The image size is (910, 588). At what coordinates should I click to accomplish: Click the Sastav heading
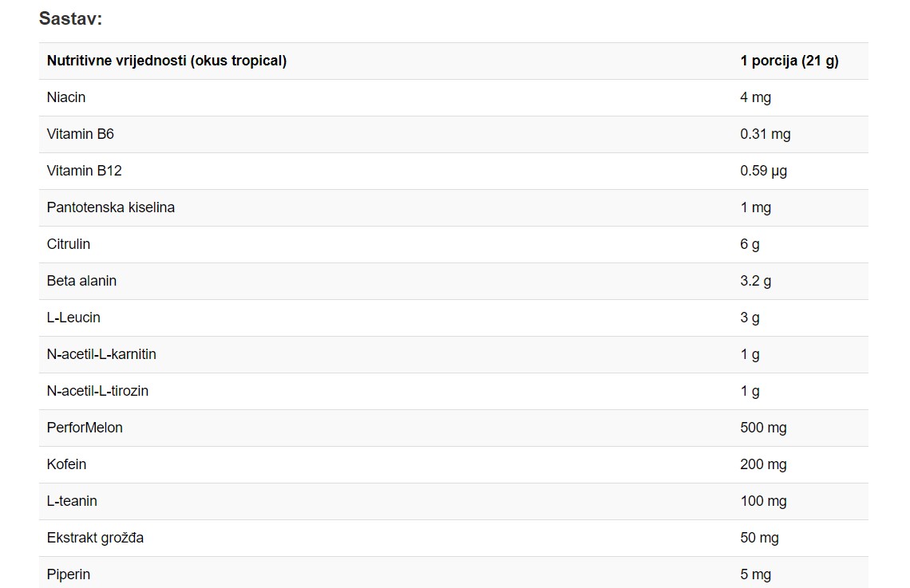[x=70, y=18]
